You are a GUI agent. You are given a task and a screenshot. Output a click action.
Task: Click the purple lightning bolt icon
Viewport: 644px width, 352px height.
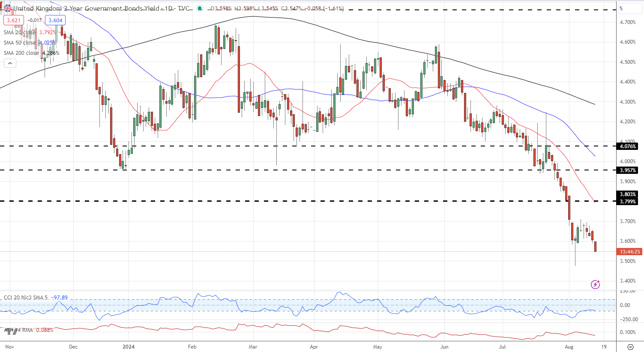[595, 284]
